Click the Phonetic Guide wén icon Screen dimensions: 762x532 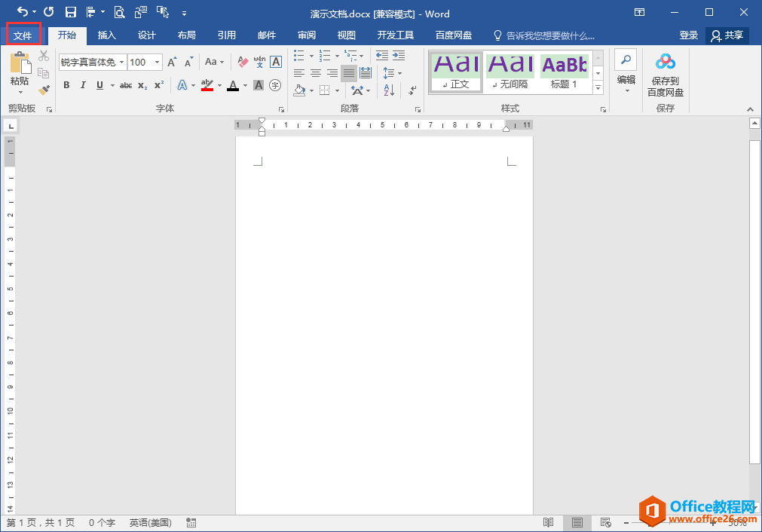[x=259, y=62]
